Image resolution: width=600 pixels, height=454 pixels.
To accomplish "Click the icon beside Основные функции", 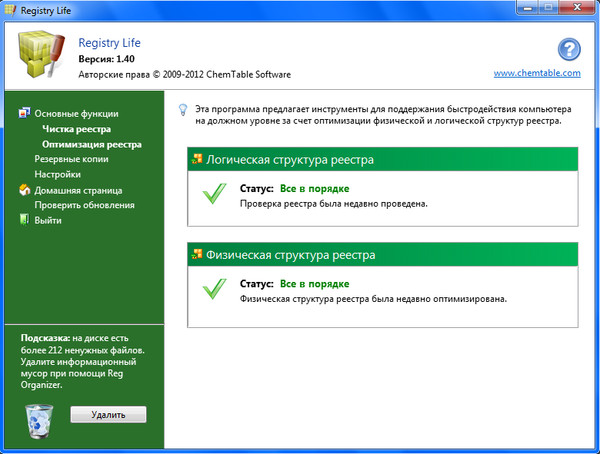I will coord(25,114).
